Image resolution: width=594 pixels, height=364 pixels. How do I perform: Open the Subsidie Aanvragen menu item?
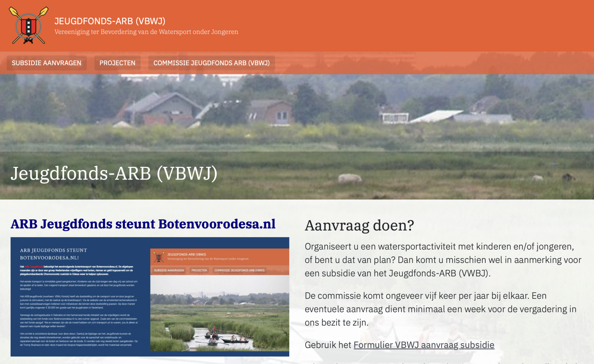tap(46, 63)
